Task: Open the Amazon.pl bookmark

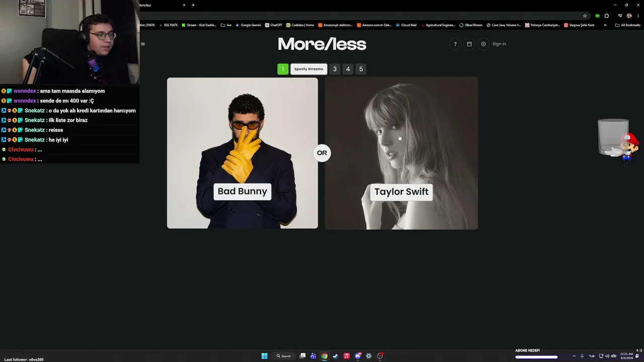Action: 336,25
